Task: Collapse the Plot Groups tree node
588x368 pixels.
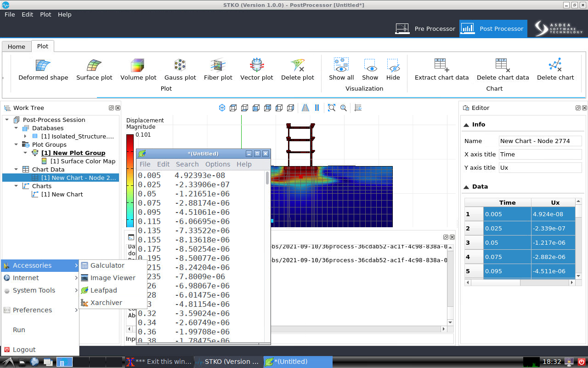Action: click(17, 144)
